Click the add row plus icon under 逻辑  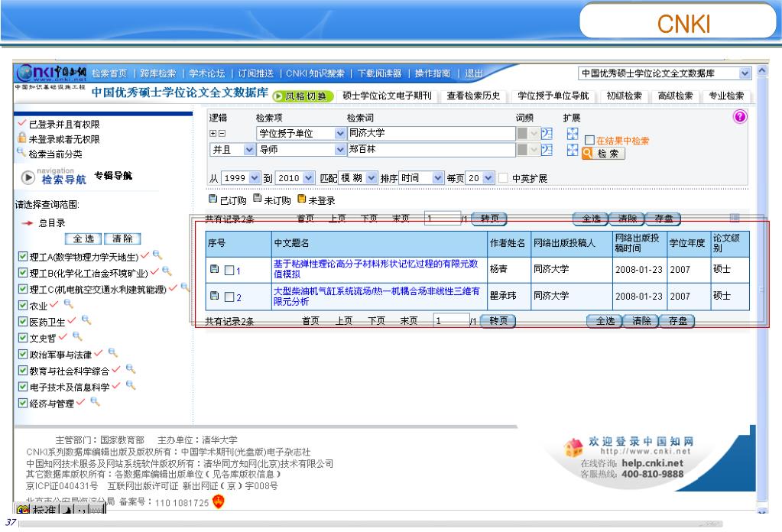(x=213, y=134)
